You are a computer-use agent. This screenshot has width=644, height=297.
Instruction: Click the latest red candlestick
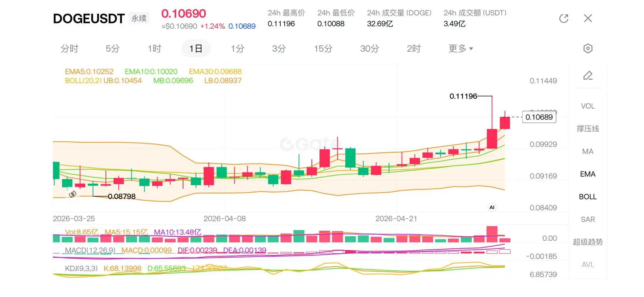[505, 123]
